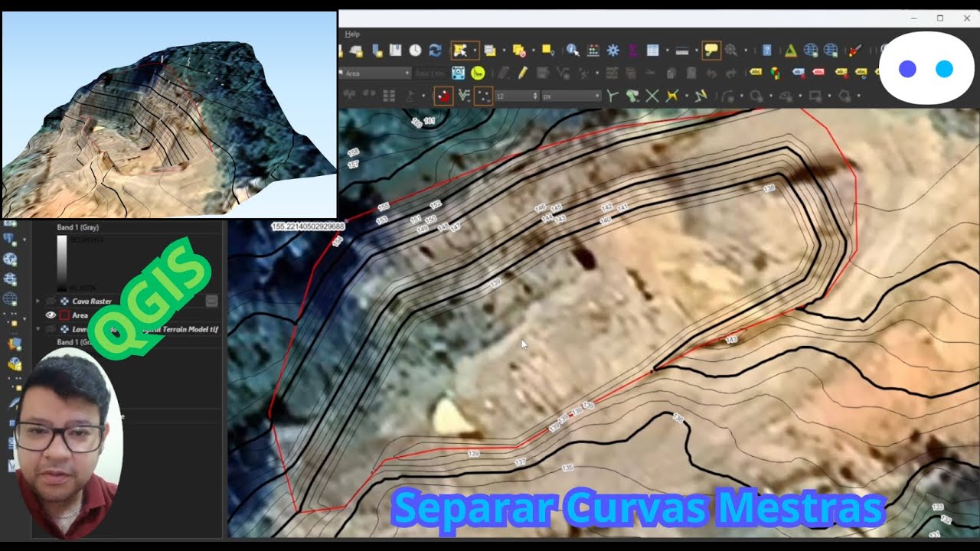This screenshot has height=551, width=980.
Task: Enable Tracing yellow star icon
Action: coord(671,96)
